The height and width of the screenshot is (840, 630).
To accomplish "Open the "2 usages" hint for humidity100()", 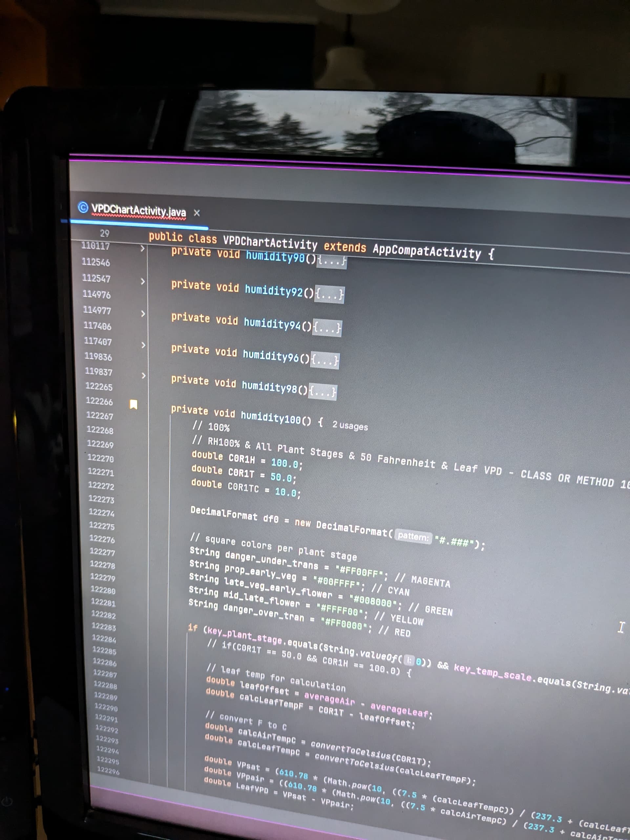I will (x=350, y=426).
